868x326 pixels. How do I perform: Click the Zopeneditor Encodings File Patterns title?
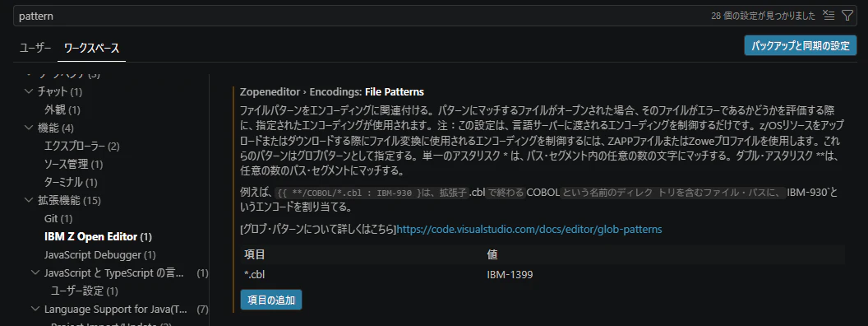[x=332, y=91]
